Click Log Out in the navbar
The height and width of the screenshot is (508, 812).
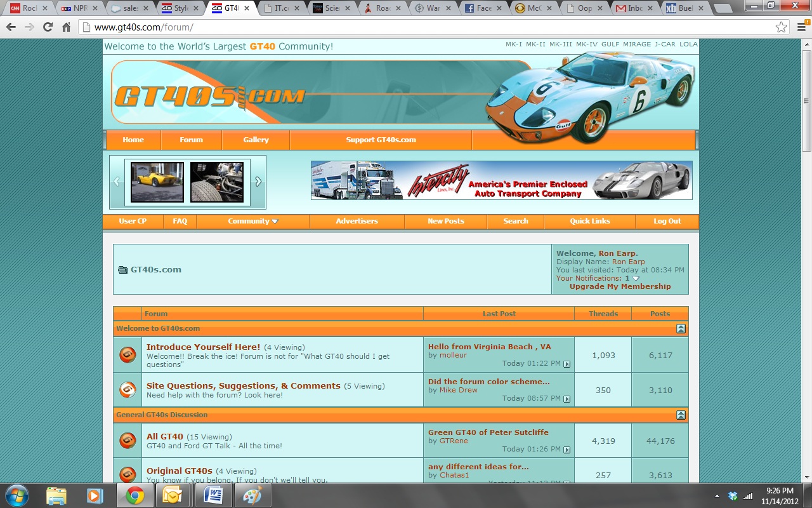[667, 221]
